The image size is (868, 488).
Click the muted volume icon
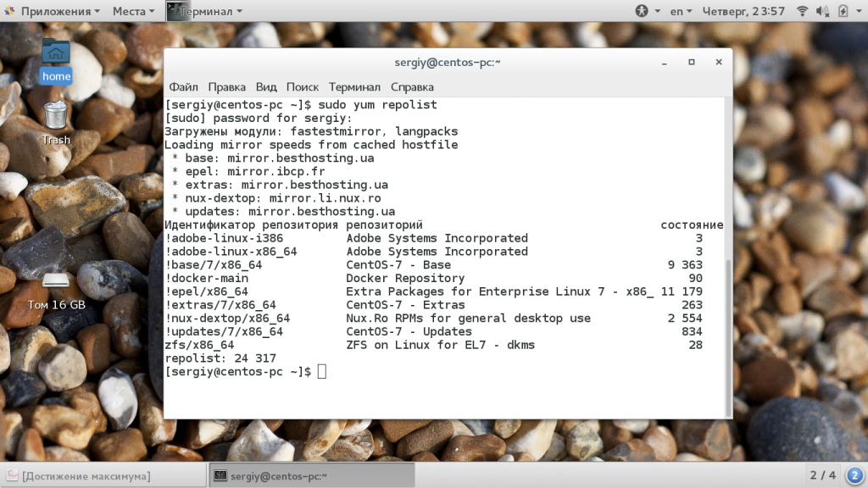821,11
